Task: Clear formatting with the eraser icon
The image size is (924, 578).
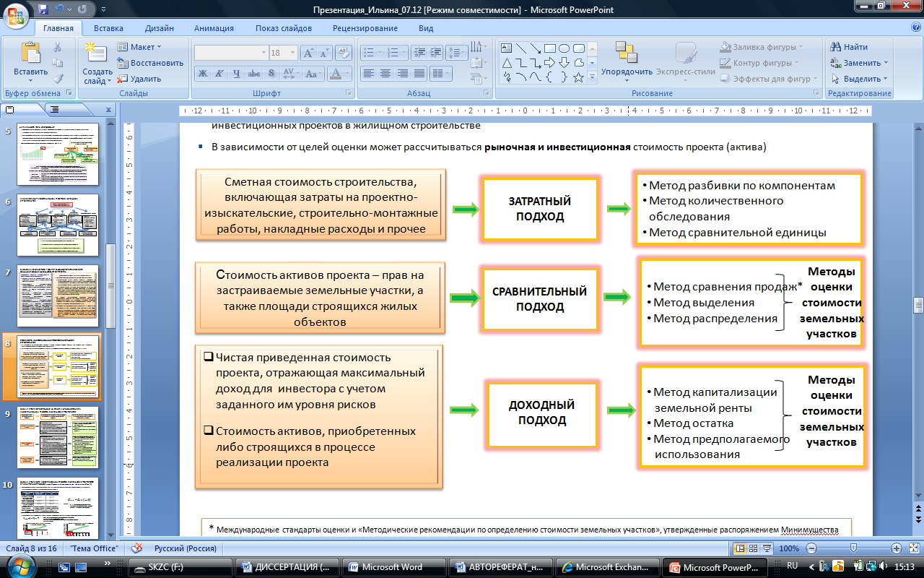Action: [345, 53]
